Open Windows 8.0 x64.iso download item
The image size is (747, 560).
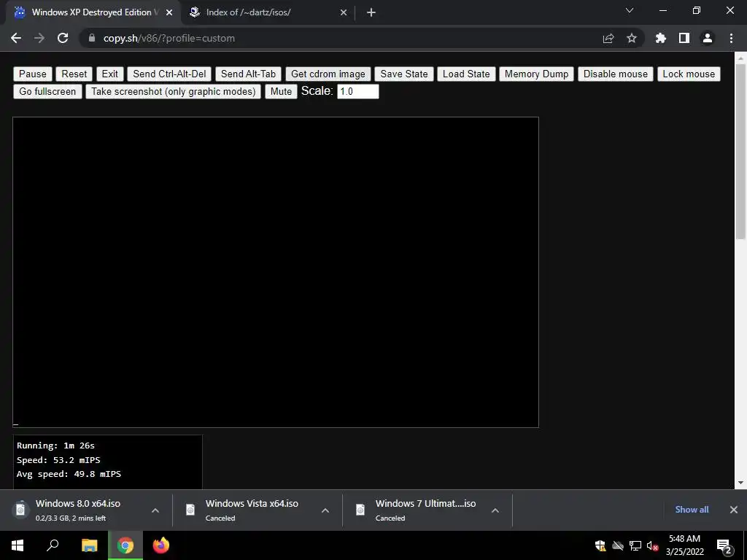point(78,510)
